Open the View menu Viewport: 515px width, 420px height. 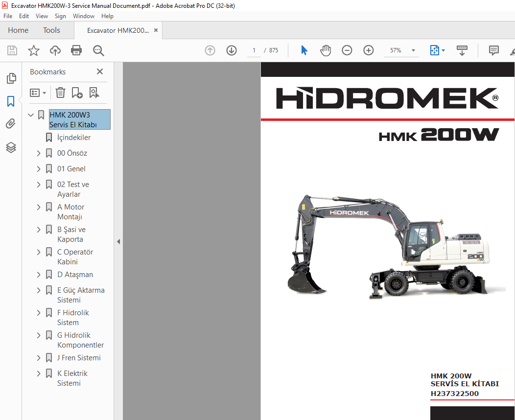tap(42, 16)
